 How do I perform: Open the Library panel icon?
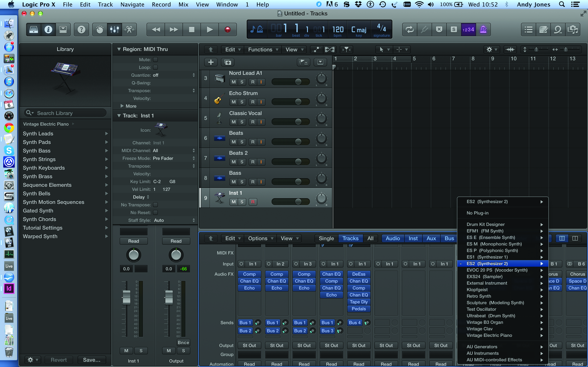[33, 30]
